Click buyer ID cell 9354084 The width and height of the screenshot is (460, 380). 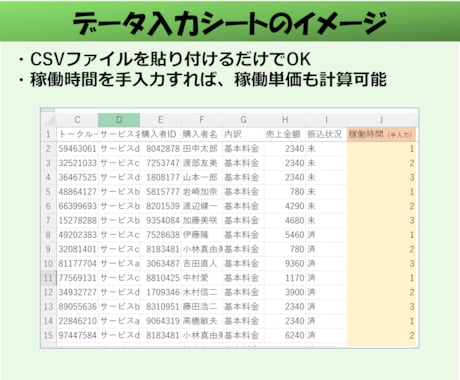click(x=160, y=220)
